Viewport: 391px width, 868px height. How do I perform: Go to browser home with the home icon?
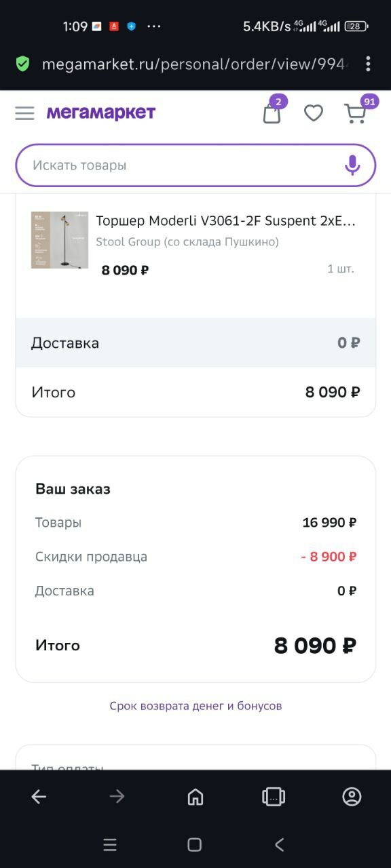[195, 797]
